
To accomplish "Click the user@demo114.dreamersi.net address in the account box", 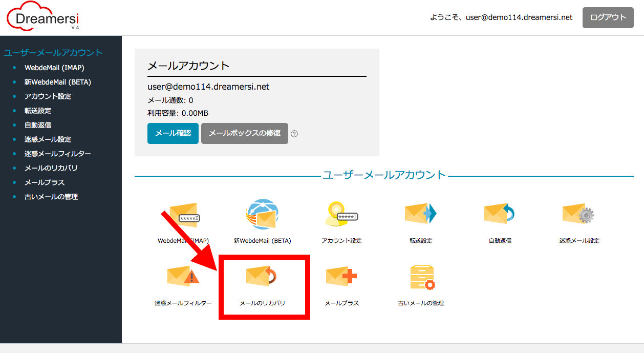I will [208, 87].
